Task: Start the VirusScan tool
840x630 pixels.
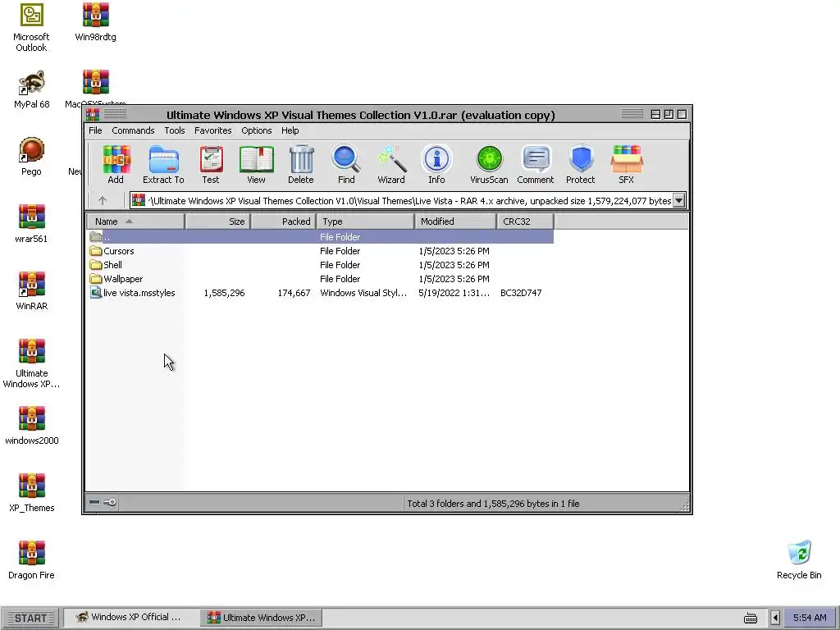Action: (x=489, y=164)
